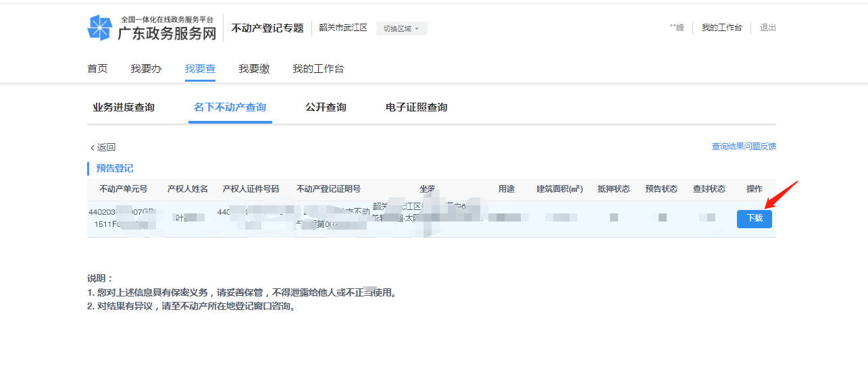
Task: Open the 我要缴 menu item
Action: (x=254, y=69)
